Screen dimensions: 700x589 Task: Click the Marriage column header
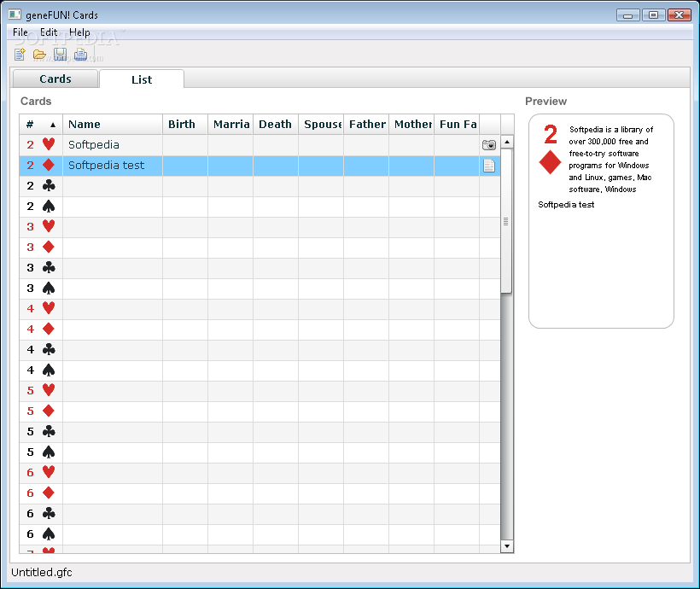coord(230,124)
